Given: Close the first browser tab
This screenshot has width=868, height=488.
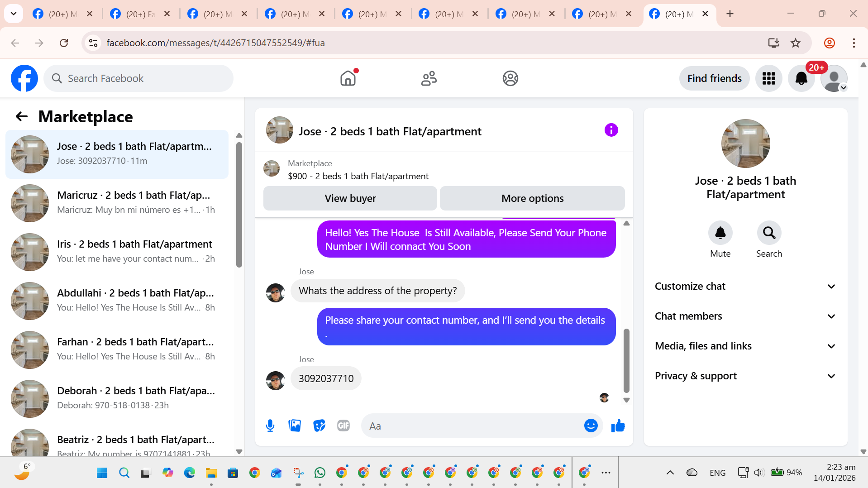Looking at the screenshot, I should [90, 14].
